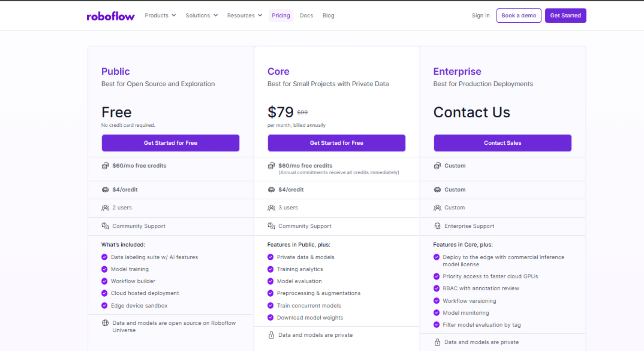Click the $4/credit icon in Public plan
This screenshot has width=644, height=351.
pos(105,190)
